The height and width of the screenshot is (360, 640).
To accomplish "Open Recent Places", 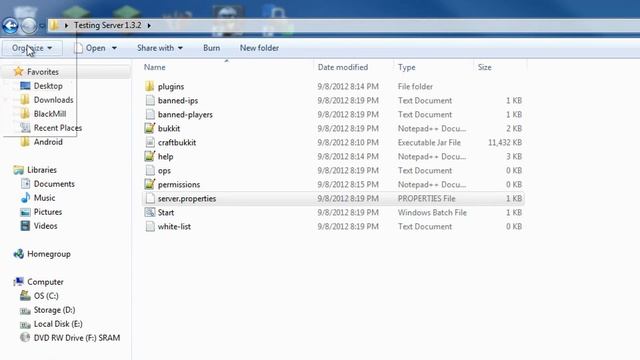I will [x=58, y=128].
